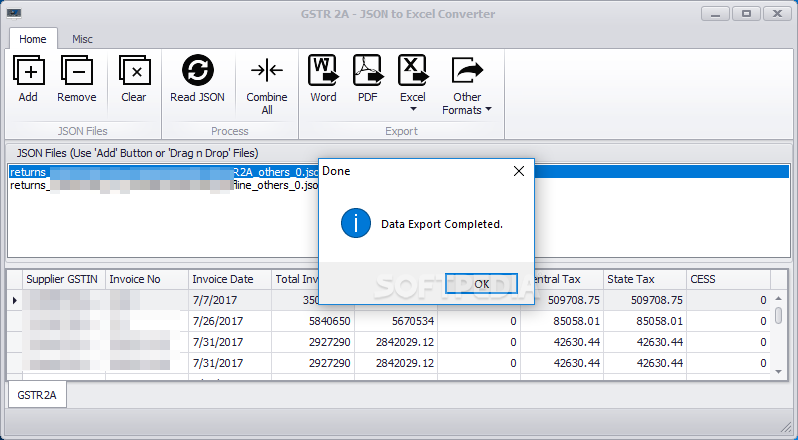The height and width of the screenshot is (440, 798).
Task: Click OK in the Done dialog
Action: click(481, 284)
